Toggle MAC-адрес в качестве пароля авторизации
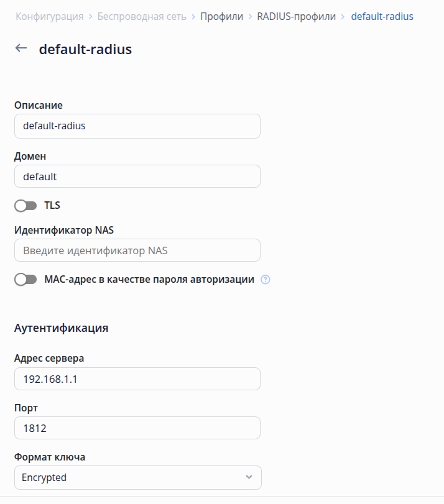The height and width of the screenshot is (504, 444). pos(25,280)
